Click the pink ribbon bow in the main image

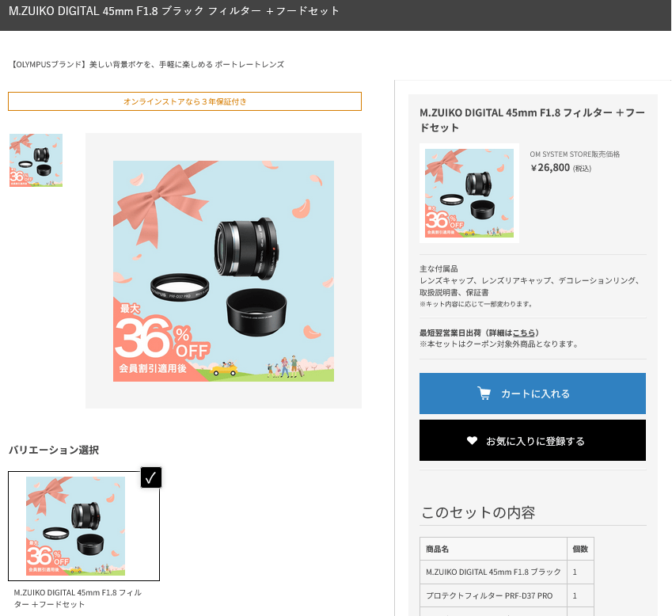160,193
